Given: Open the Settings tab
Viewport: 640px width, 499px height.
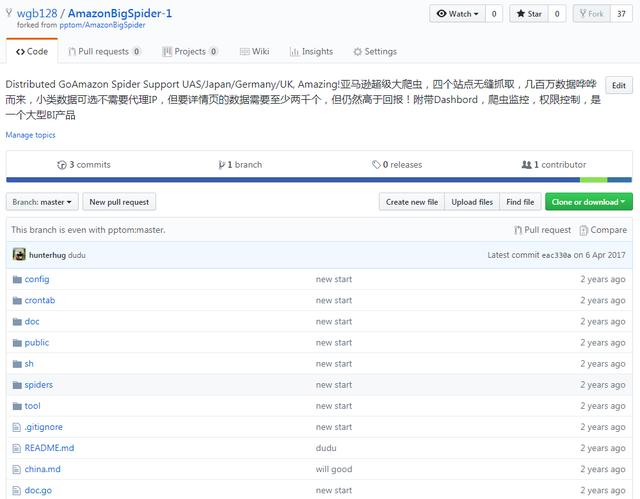Looking at the screenshot, I should point(375,52).
